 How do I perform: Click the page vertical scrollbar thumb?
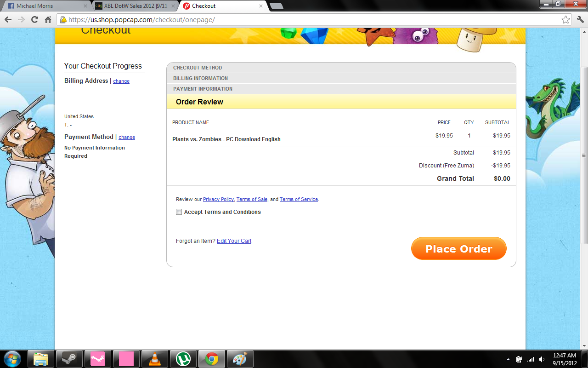pyautogui.click(x=584, y=155)
